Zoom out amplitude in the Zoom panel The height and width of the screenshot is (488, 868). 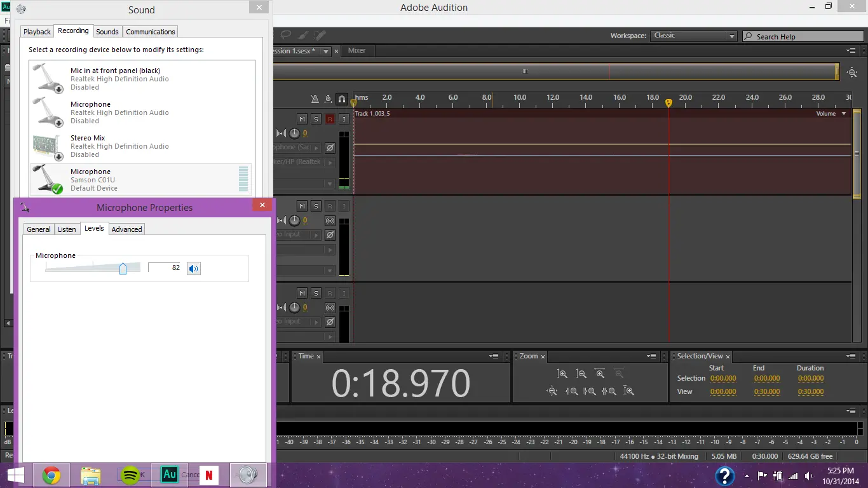[581, 374]
